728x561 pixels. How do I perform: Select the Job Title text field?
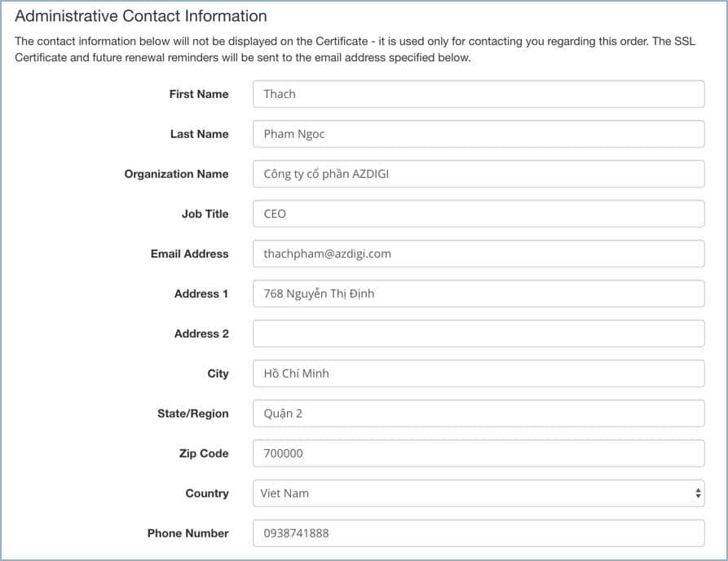click(x=478, y=214)
